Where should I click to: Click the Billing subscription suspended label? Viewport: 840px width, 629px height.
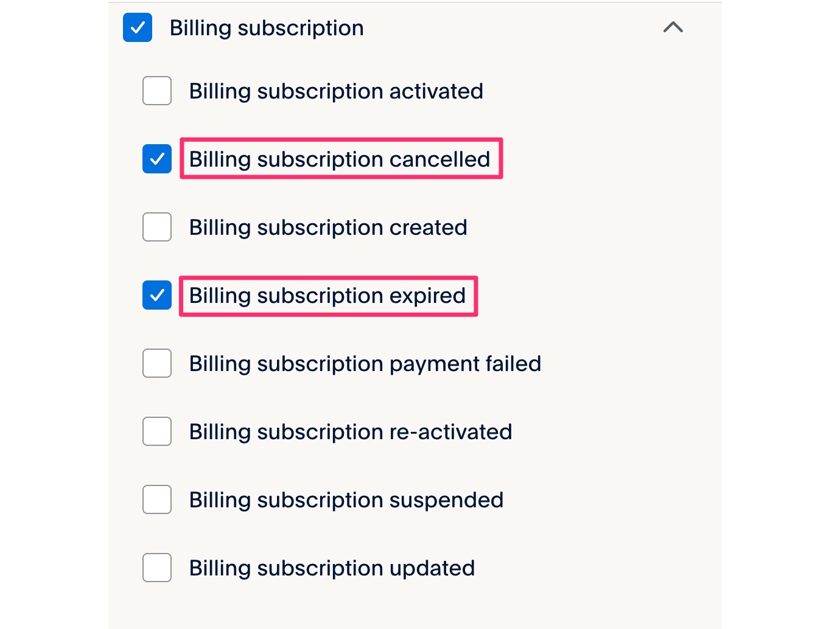346,499
